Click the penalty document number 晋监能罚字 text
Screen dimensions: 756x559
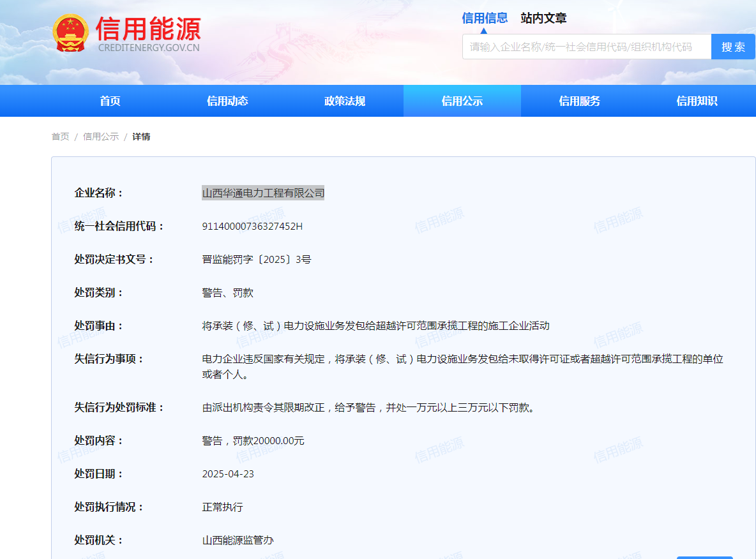click(257, 259)
